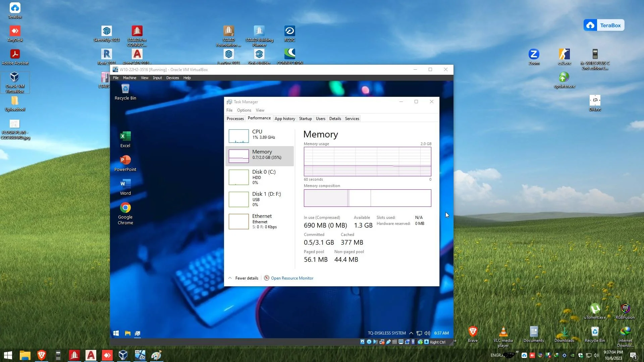Click Windows Security shield in host tray
The image size is (644, 362).
[581, 355]
